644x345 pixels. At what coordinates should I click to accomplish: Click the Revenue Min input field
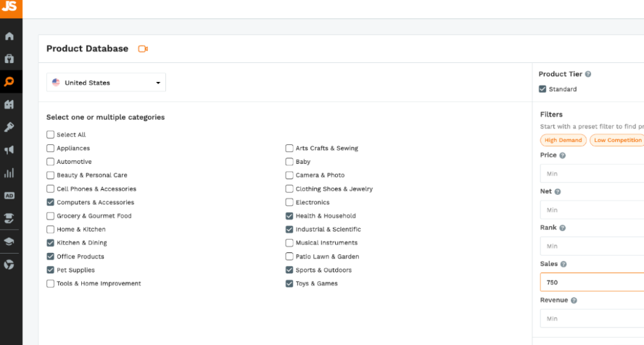coord(593,318)
